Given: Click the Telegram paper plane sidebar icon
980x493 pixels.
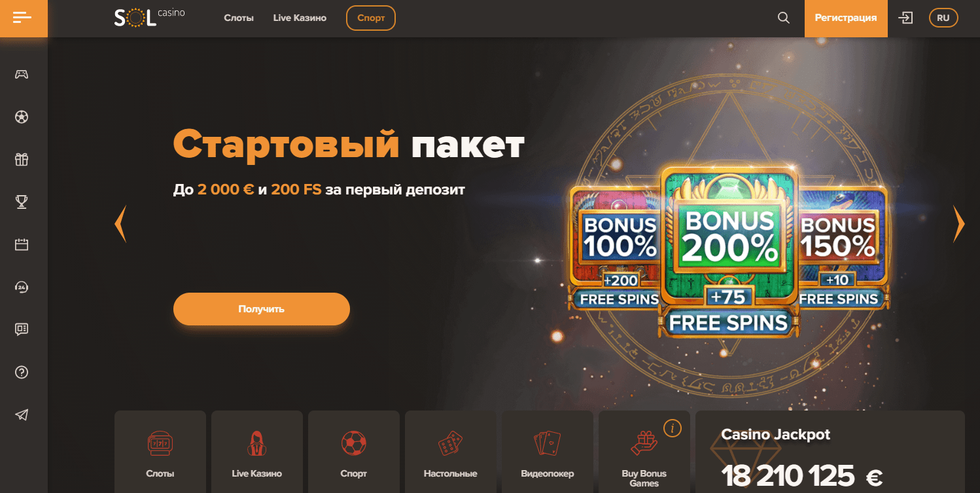Looking at the screenshot, I should (x=22, y=414).
